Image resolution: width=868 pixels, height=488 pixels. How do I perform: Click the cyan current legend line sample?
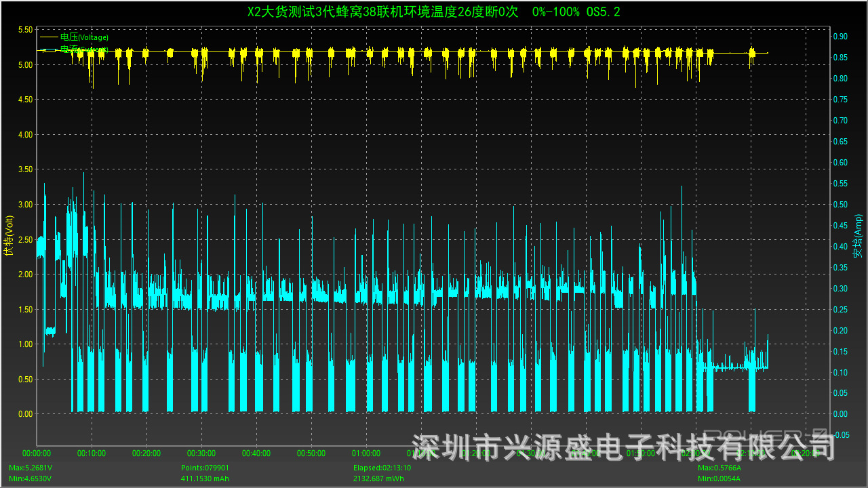(49, 49)
